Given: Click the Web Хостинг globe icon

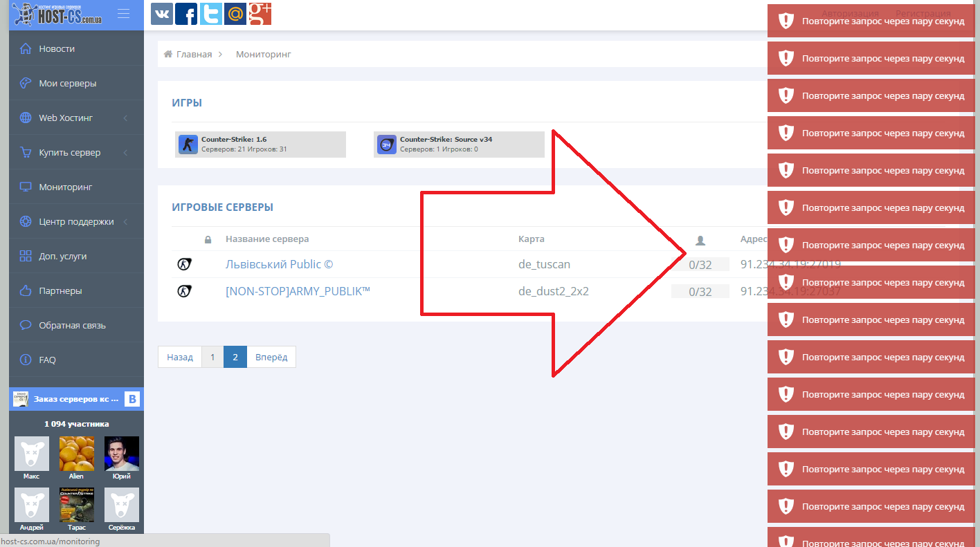Looking at the screenshot, I should coord(26,118).
